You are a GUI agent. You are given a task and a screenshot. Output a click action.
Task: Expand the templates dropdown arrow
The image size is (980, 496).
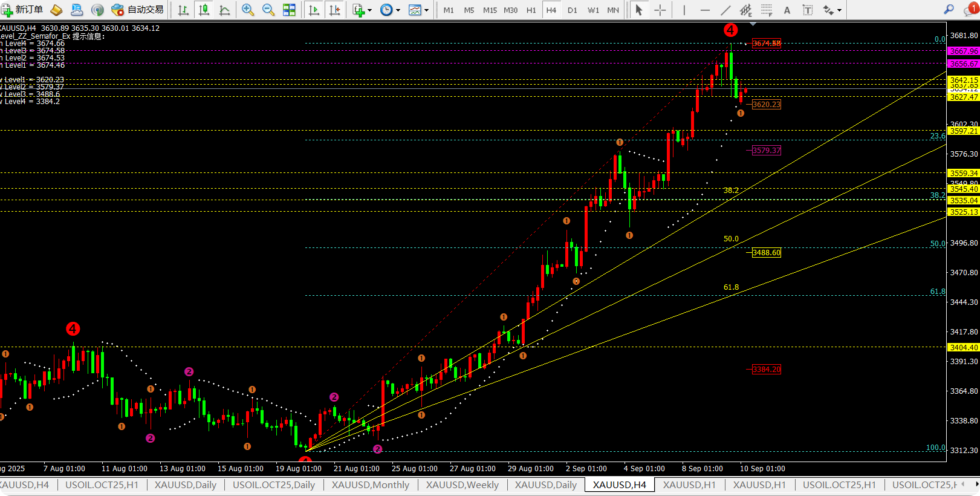(426, 10)
